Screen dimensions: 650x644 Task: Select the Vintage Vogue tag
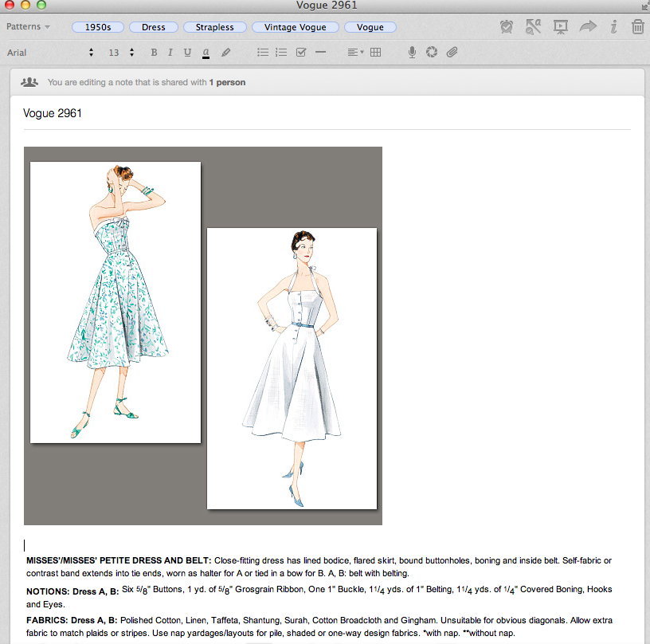(296, 27)
